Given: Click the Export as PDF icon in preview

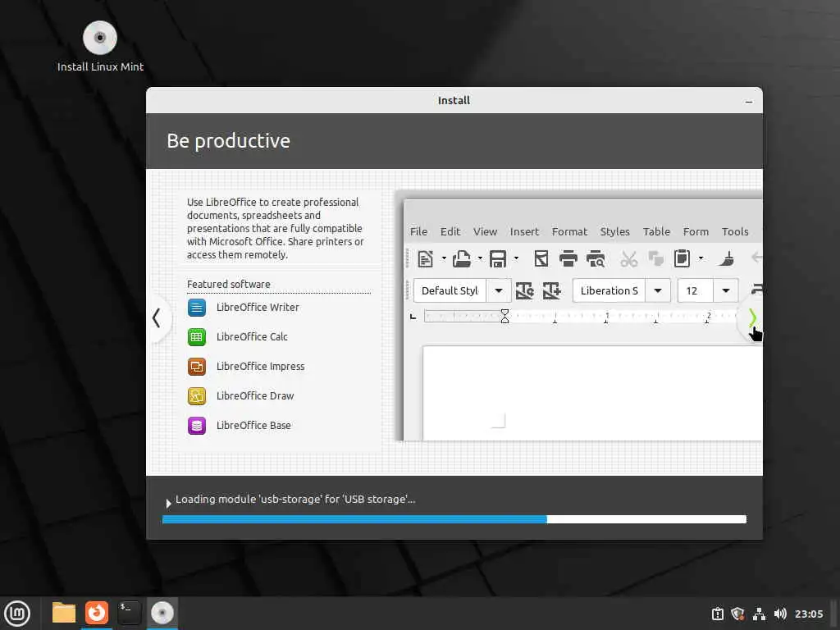Looking at the screenshot, I should (541, 259).
